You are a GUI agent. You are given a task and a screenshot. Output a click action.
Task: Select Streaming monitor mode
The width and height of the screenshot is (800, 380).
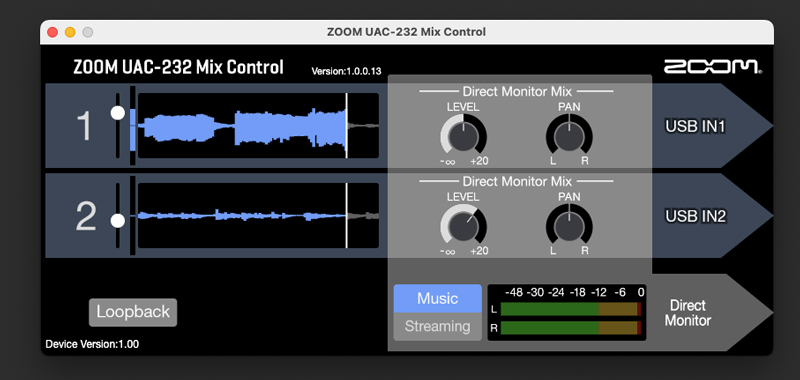click(x=437, y=326)
